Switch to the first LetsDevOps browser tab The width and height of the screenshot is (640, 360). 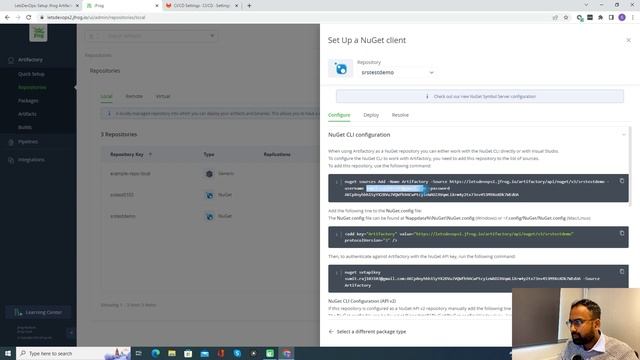[x=43, y=6]
